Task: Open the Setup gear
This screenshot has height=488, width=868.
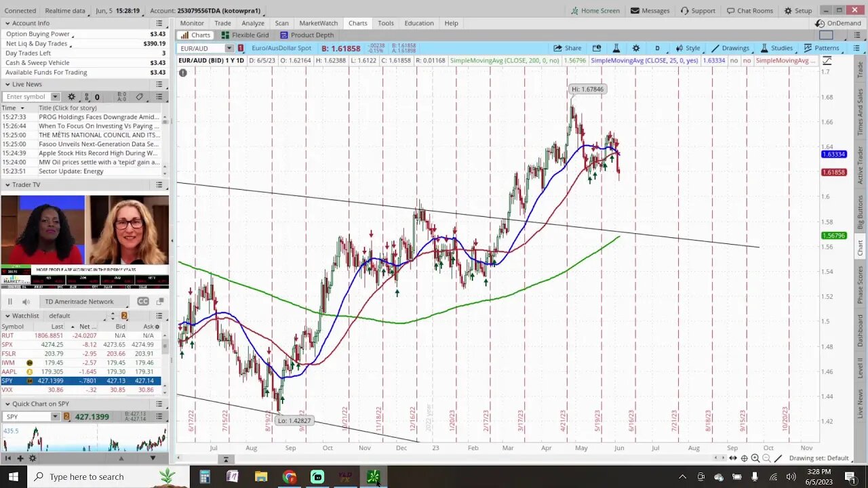Action: [789, 11]
